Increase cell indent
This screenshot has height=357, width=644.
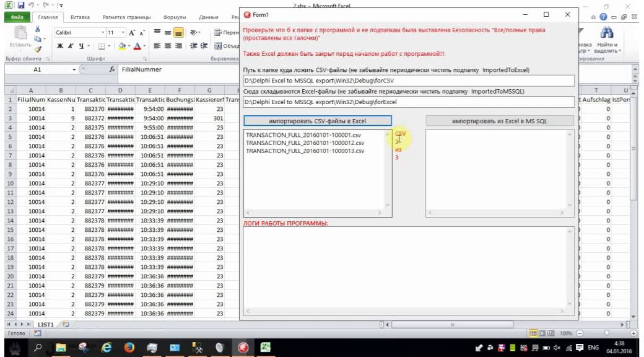coord(204,46)
